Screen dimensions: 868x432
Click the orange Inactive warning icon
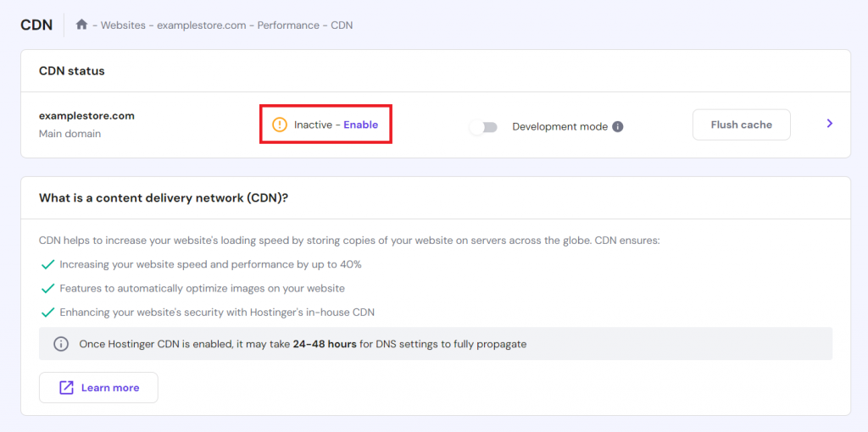280,125
